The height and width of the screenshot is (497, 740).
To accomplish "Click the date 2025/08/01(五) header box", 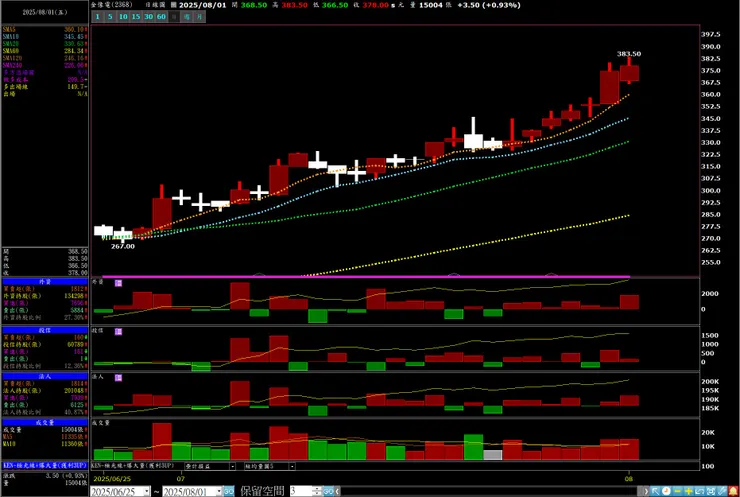I will [x=45, y=12].
